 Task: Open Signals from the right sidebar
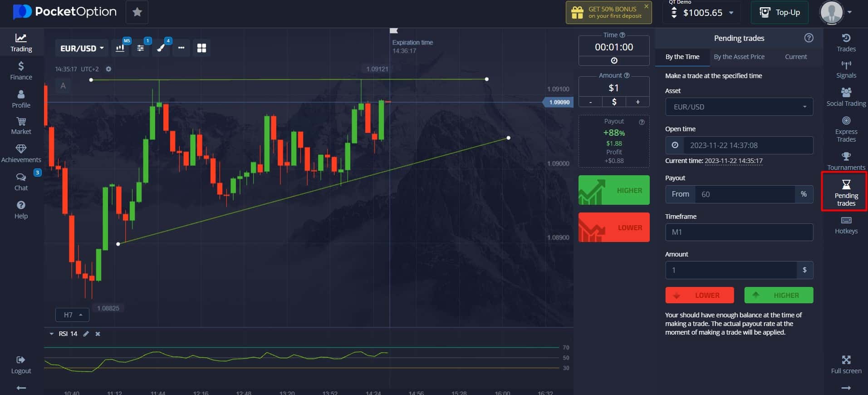[x=846, y=69]
